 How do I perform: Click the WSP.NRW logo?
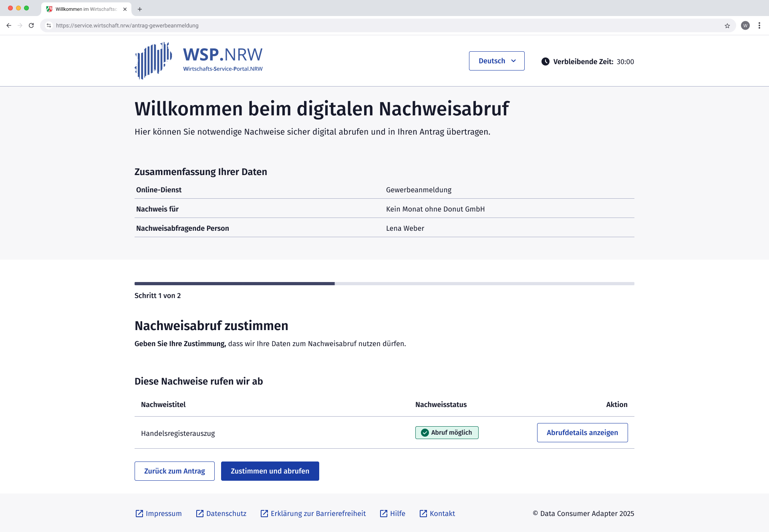point(199,61)
